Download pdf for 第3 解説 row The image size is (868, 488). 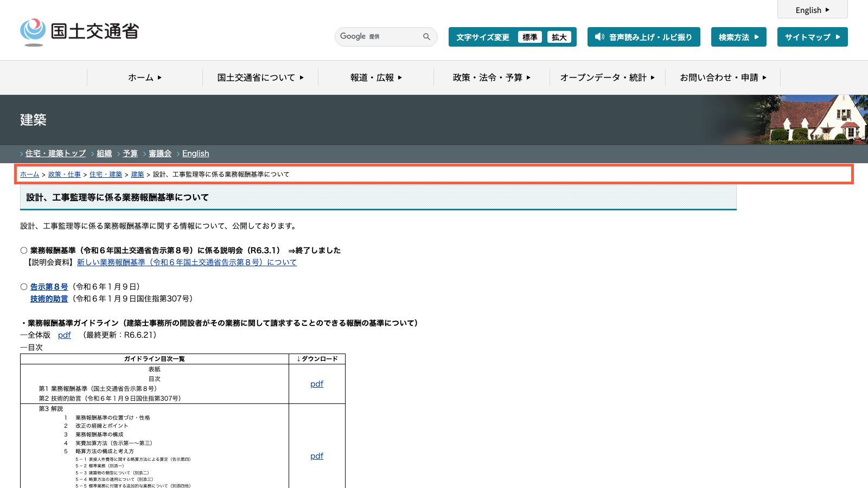[x=317, y=456]
